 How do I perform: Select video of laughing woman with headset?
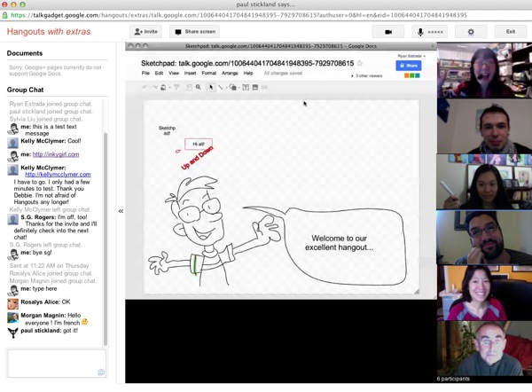(x=484, y=70)
